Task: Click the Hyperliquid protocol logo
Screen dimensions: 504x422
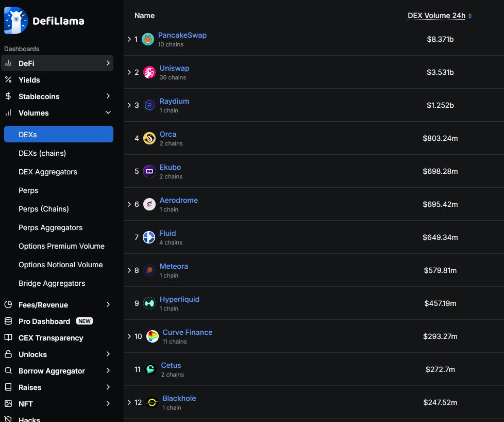Action: click(x=148, y=303)
